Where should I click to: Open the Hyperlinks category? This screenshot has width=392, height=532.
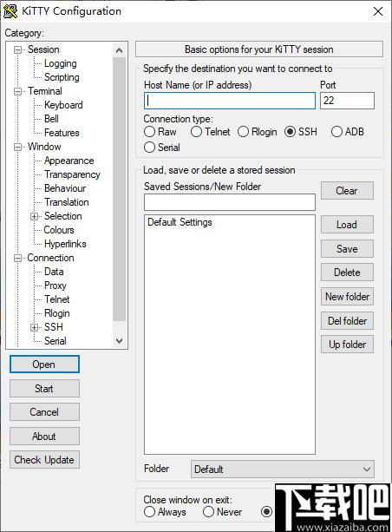pos(65,244)
